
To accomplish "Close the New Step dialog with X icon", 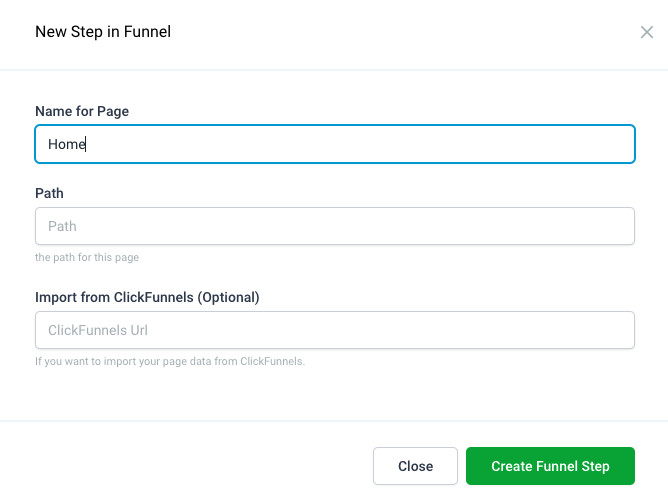I will coord(647,32).
